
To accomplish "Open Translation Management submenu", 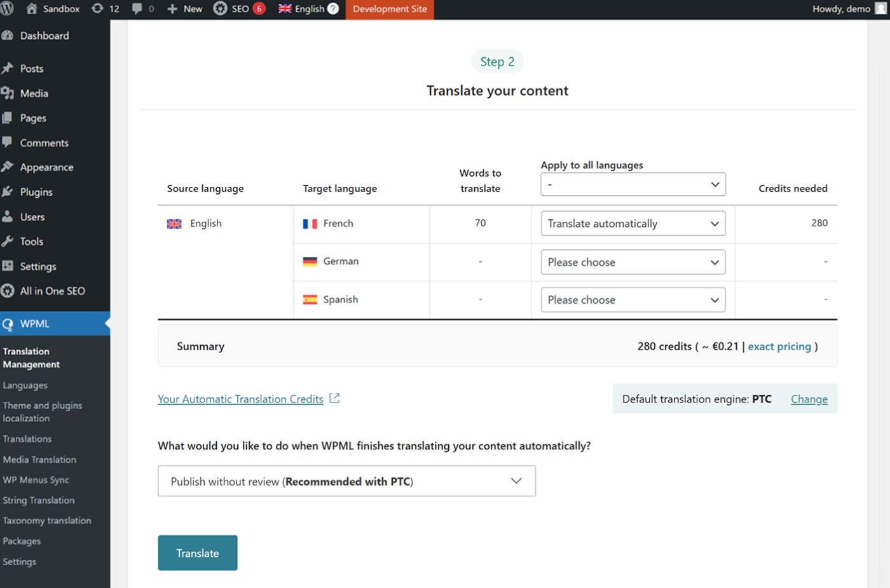I will pos(31,358).
